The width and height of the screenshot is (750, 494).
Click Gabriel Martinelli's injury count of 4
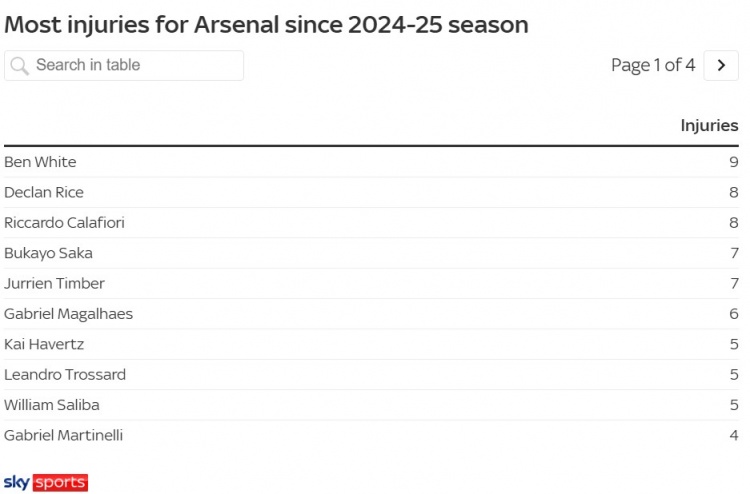tap(733, 435)
